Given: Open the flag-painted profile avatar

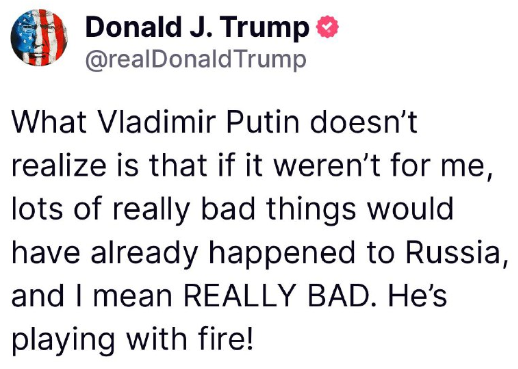Looking at the screenshot, I should point(39,37).
